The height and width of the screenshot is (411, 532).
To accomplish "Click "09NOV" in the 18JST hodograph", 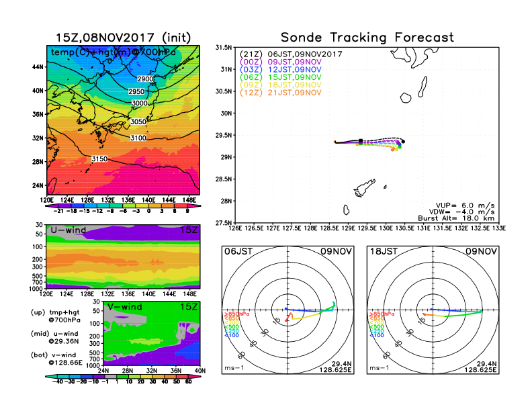I will click(x=481, y=252).
